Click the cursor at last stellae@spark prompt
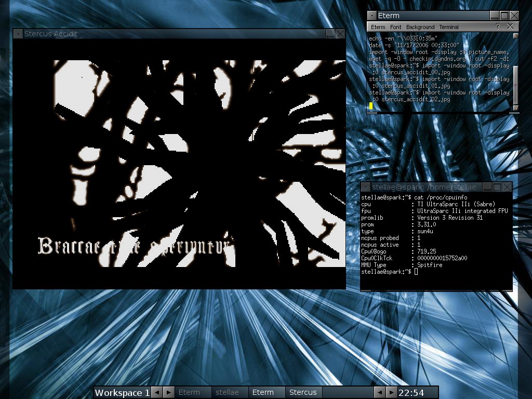This screenshot has width=532, height=399. (x=416, y=272)
